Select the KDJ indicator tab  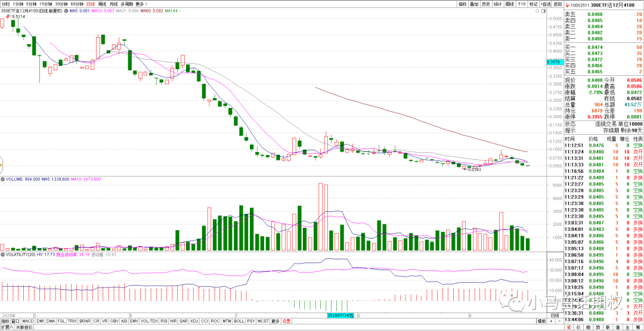click(x=194, y=321)
